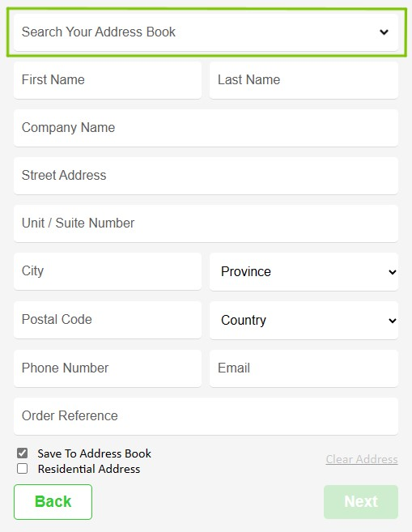
Task: Click the Save To Address Book label
Action: tap(94, 453)
